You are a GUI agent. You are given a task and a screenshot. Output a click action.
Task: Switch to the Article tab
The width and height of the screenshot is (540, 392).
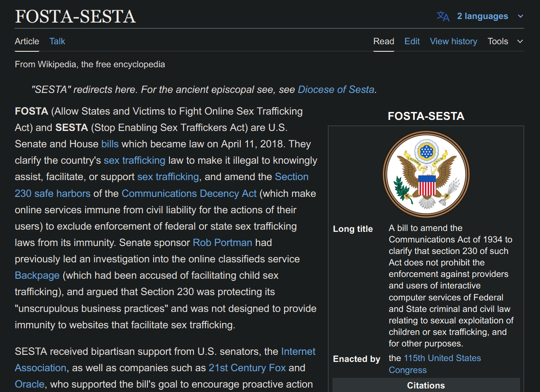click(27, 41)
